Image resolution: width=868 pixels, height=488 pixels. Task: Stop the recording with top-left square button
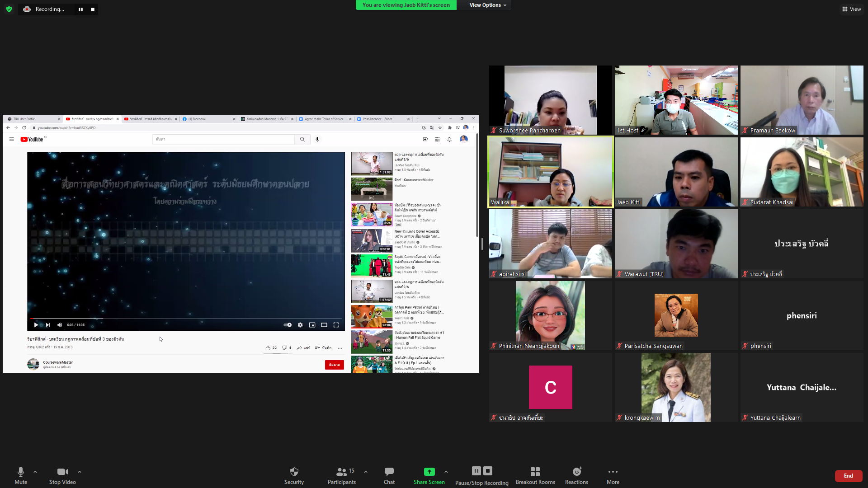click(x=93, y=9)
